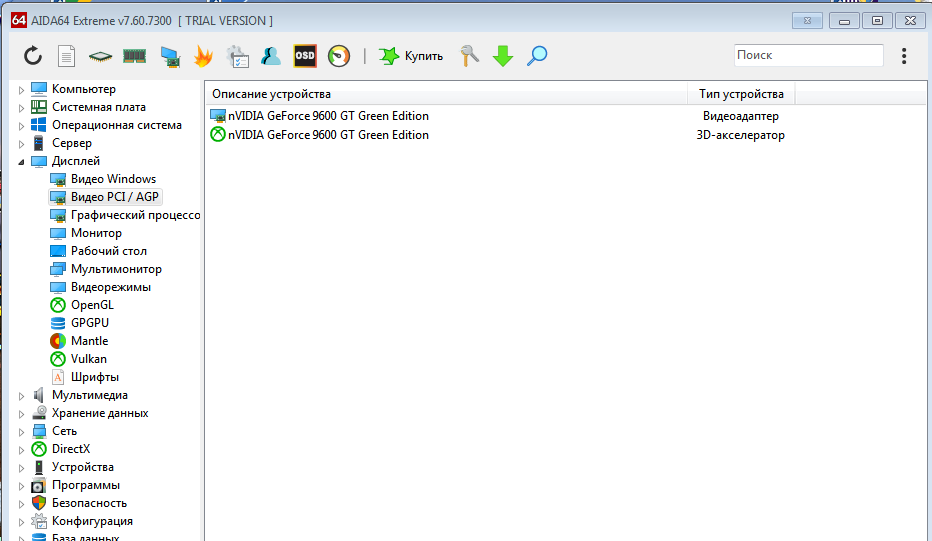The width and height of the screenshot is (932, 541).
Task: Click the Купить buy button
Action: click(x=411, y=56)
